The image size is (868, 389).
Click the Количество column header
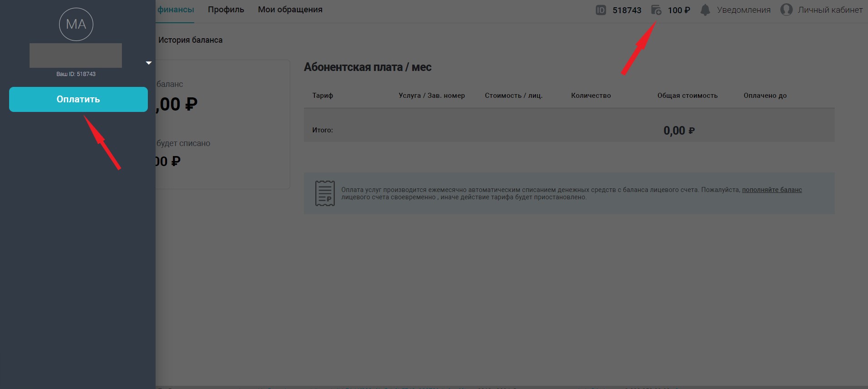591,96
